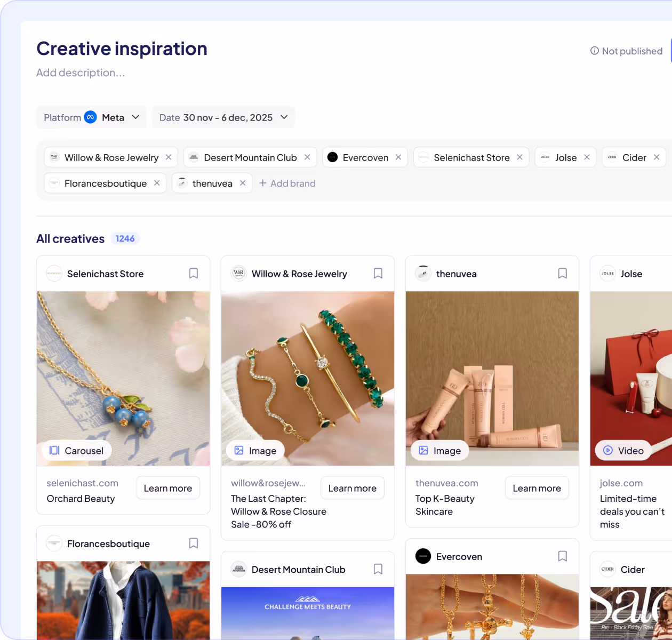This screenshot has height=640, width=672.
Task: Click the Evercoven card black logo
Action: click(x=423, y=556)
